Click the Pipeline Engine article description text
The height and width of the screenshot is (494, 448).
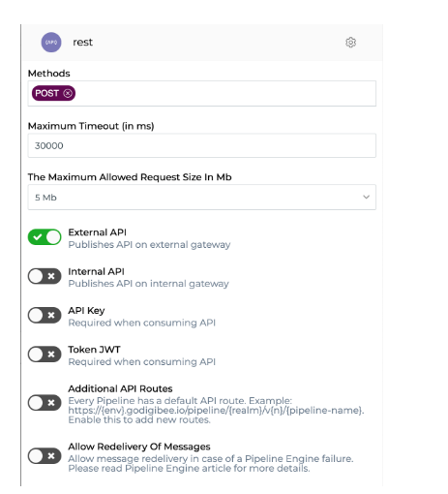click(210, 463)
